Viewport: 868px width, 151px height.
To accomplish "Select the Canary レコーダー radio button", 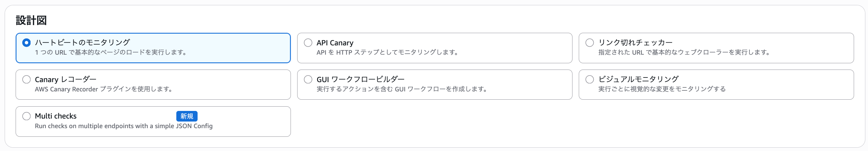I will [x=26, y=79].
